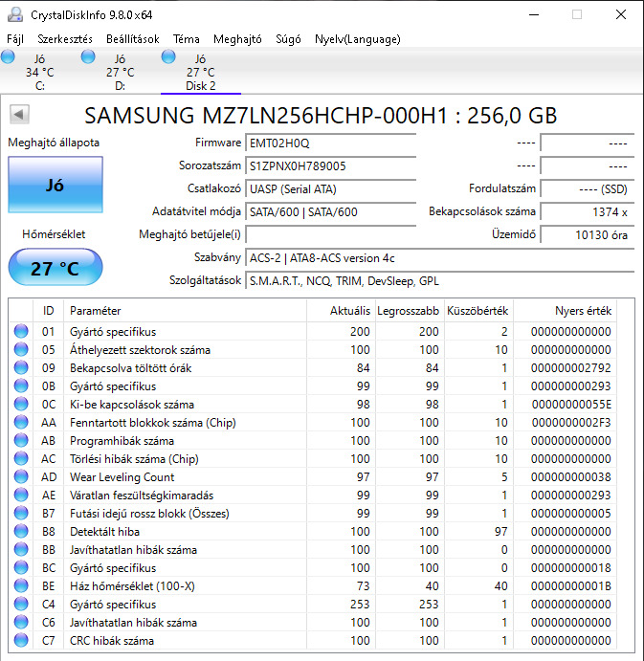Click status orb of attribute AE row
This screenshot has height=661, width=644.
click(x=21, y=495)
